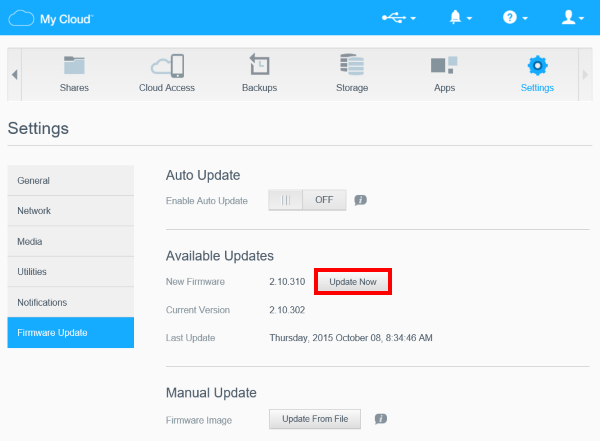Click the Firmware Image label

[x=199, y=420]
